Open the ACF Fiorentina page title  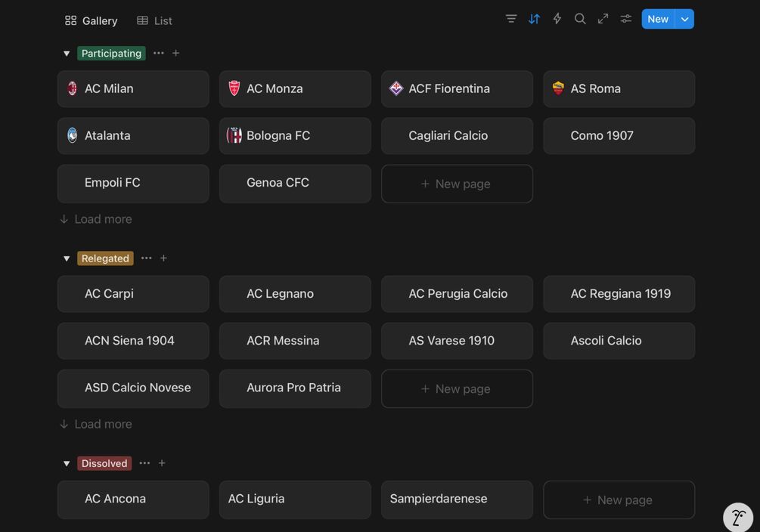[x=449, y=88]
